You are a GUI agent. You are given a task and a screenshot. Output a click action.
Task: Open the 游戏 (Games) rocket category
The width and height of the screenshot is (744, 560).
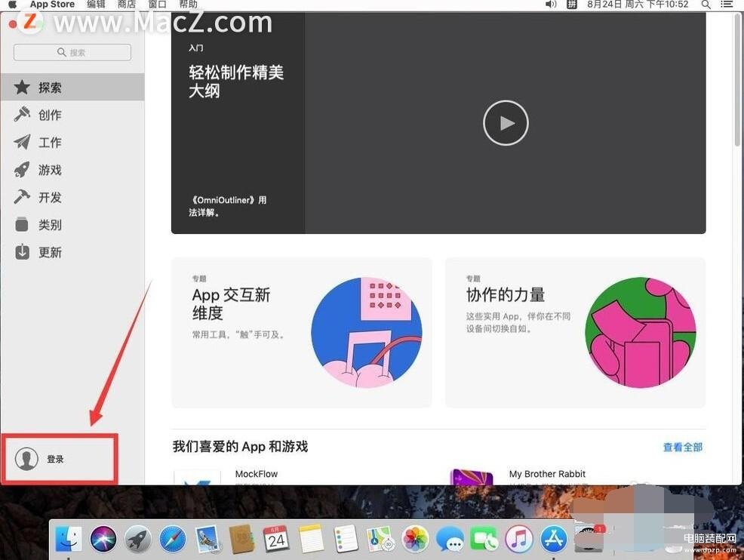pos(50,170)
